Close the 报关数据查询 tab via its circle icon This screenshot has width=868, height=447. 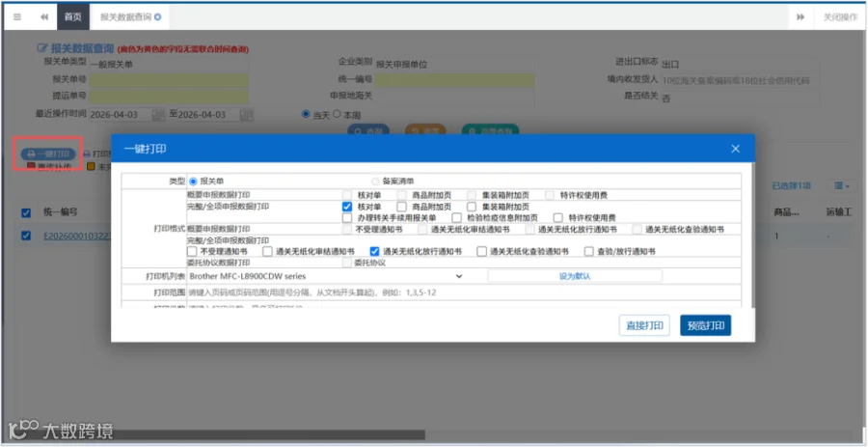click(158, 17)
